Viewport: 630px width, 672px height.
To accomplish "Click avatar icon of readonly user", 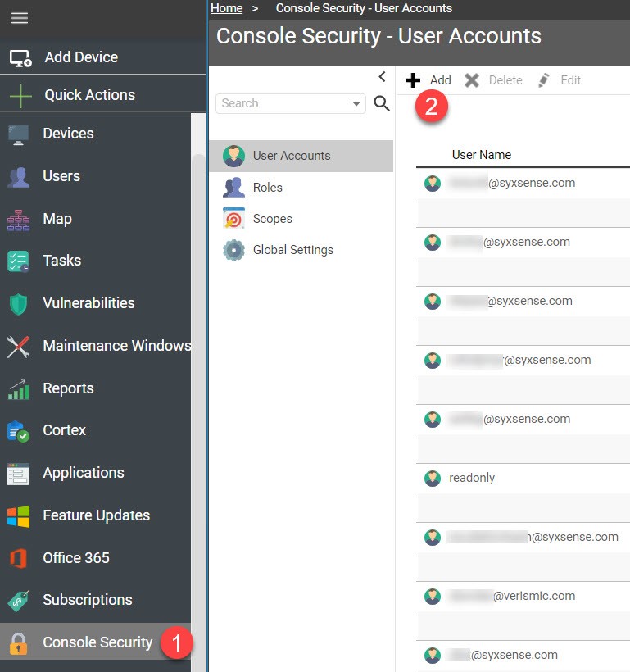I will pyautogui.click(x=433, y=479).
